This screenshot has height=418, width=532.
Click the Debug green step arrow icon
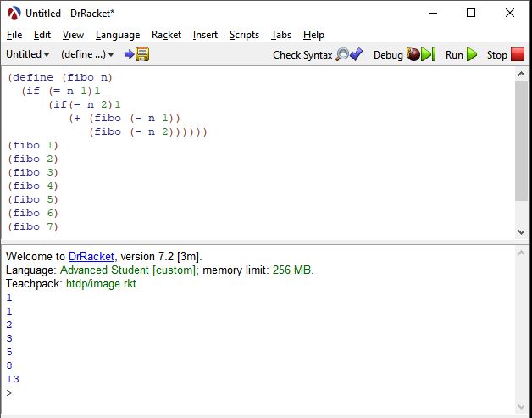coord(428,54)
